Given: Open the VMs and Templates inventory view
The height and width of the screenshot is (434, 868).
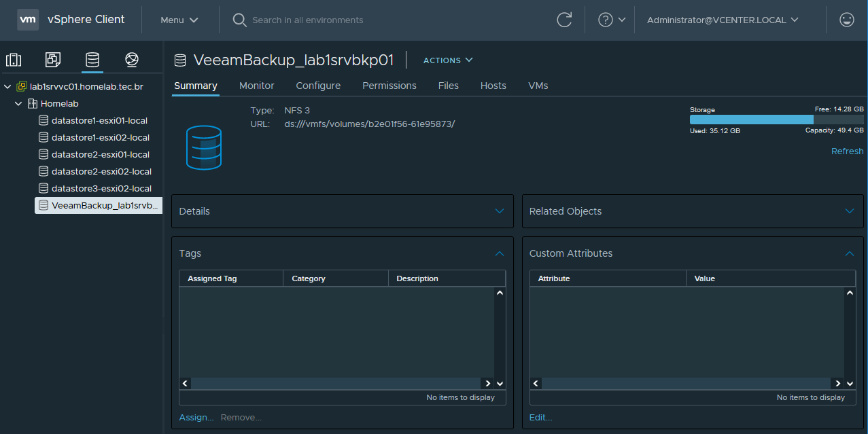Looking at the screenshot, I should 53,60.
